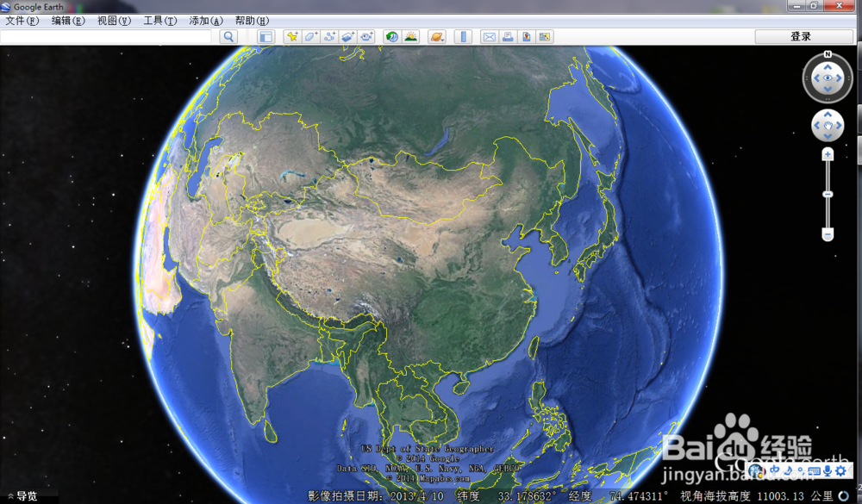Save the current image
Image resolution: width=862 pixels, height=504 pixels.
point(526,37)
